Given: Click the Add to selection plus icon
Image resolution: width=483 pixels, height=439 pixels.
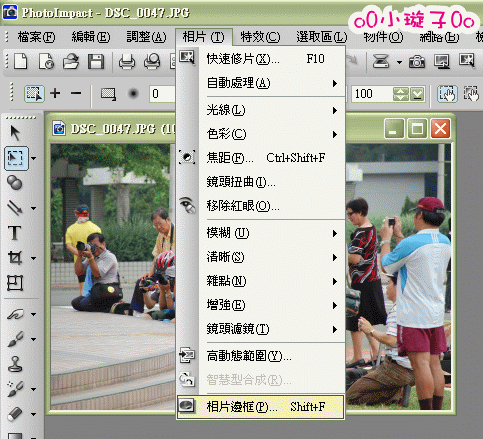Looking at the screenshot, I should click(x=55, y=93).
